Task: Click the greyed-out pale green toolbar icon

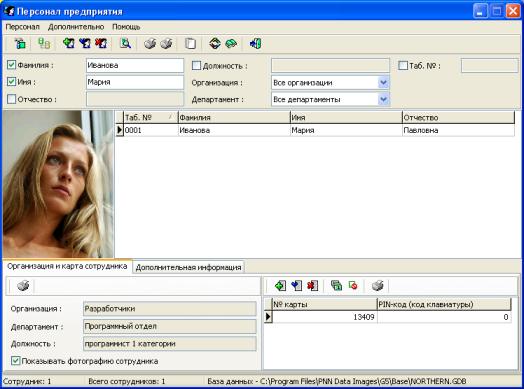Action: click(44, 43)
